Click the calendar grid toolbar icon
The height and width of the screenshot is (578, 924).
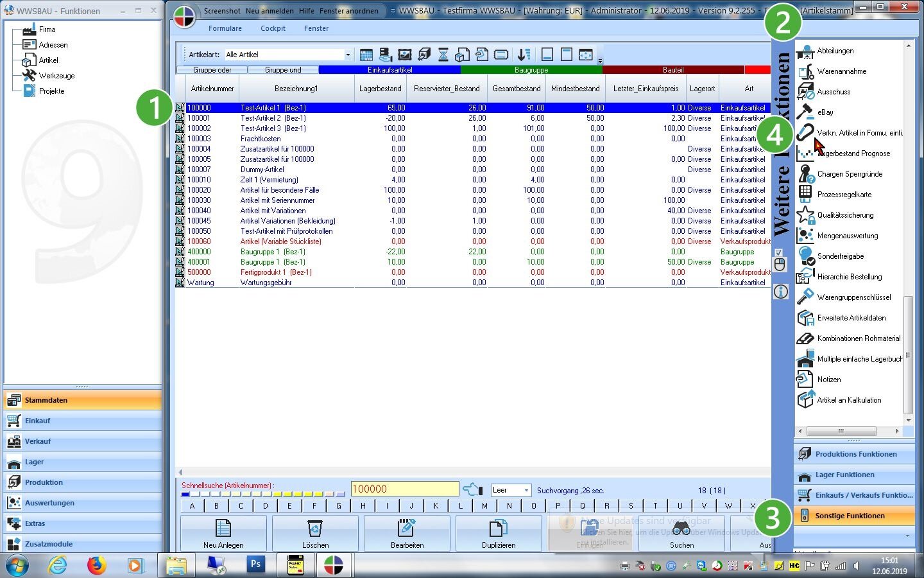tap(366, 55)
